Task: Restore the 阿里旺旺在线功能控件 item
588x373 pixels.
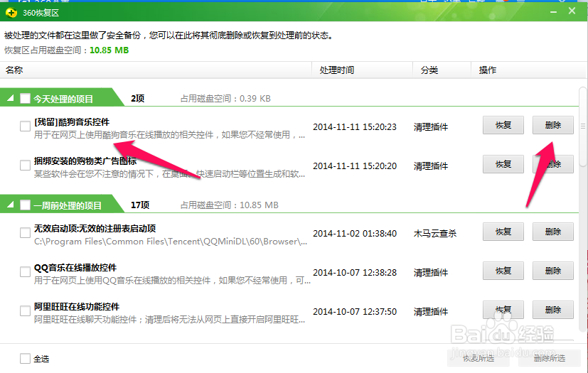Action: [503, 310]
